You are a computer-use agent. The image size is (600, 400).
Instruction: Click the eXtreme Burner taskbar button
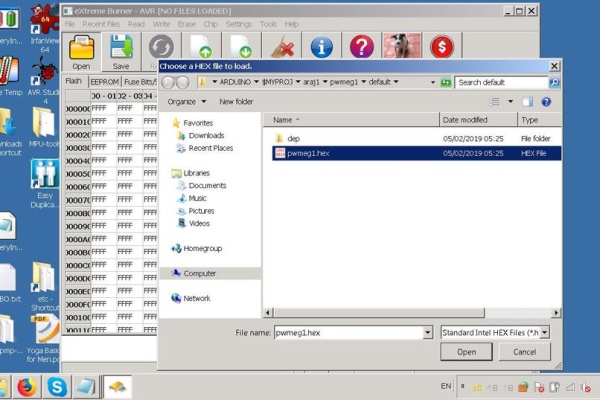[x=117, y=387]
